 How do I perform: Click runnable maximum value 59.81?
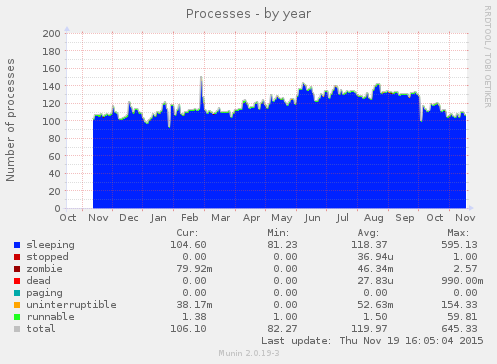tap(462, 317)
